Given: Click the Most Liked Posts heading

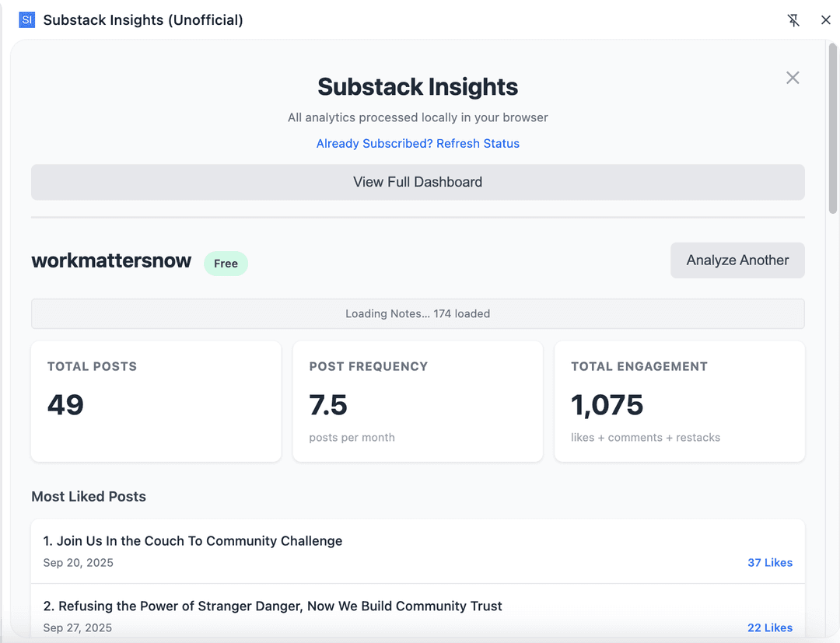Looking at the screenshot, I should click(x=89, y=496).
